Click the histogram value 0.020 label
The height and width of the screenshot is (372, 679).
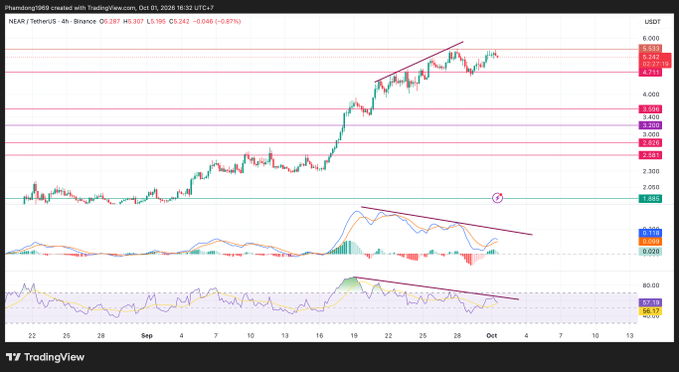point(650,251)
